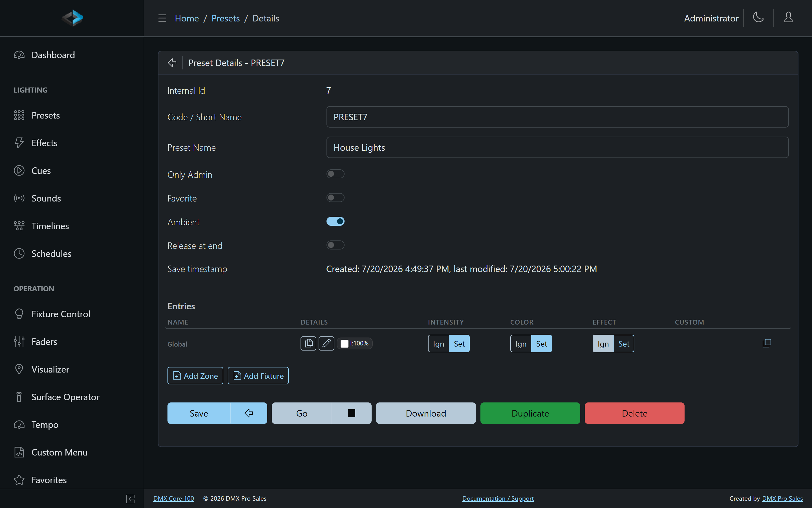Click the Download button
Viewport: 812px width, 508px height.
coord(426,413)
